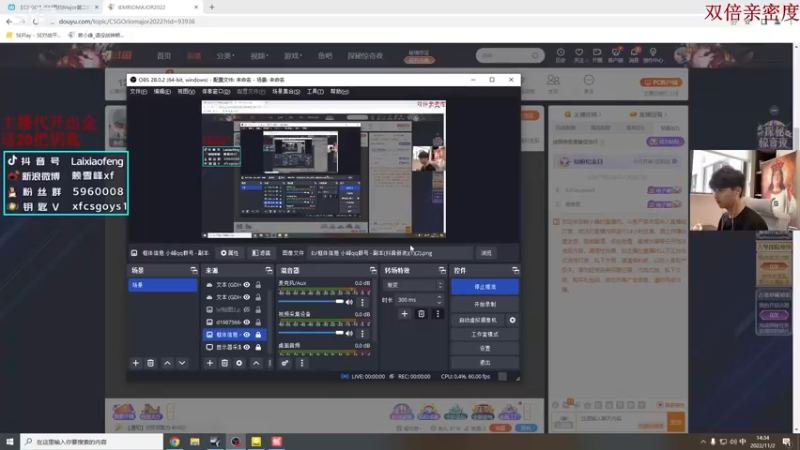Image resolution: width=800 pixels, height=450 pixels.
Task: Open the sources extra options menu
Action: point(269,363)
